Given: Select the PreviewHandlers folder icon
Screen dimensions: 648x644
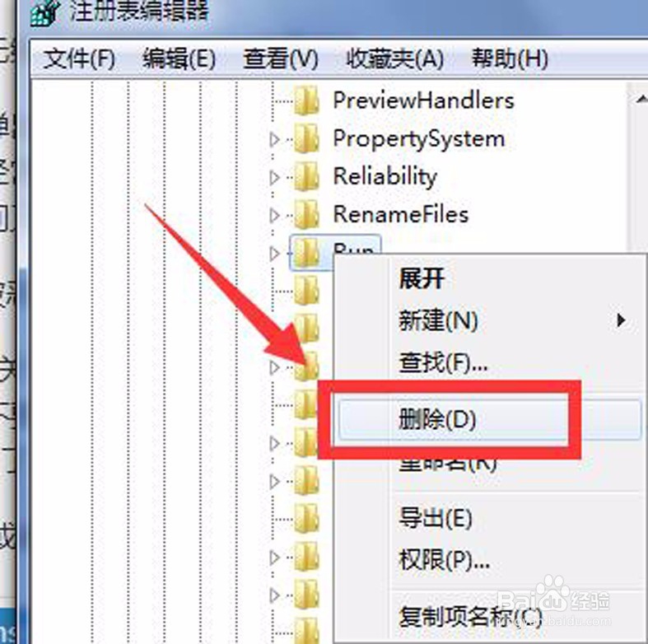Looking at the screenshot, I should [306, 100].
